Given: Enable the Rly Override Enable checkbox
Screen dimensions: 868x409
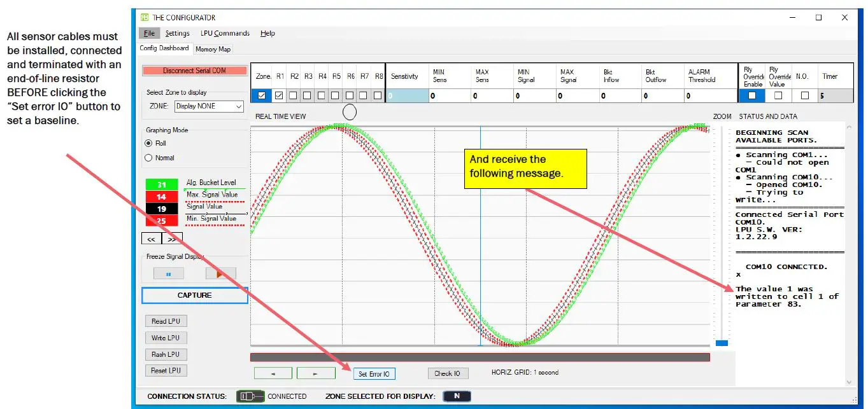Looking at the screenshot, I should [752, 94].
